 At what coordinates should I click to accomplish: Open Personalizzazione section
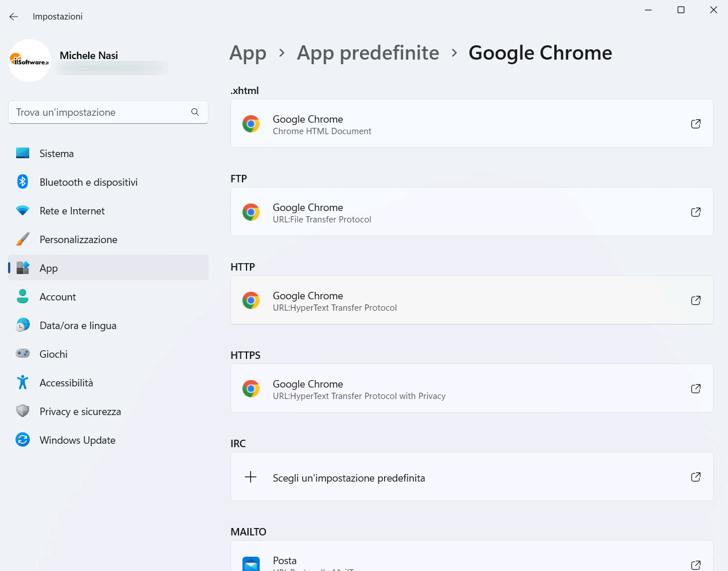pyautogui.click(x=108, y=240)
